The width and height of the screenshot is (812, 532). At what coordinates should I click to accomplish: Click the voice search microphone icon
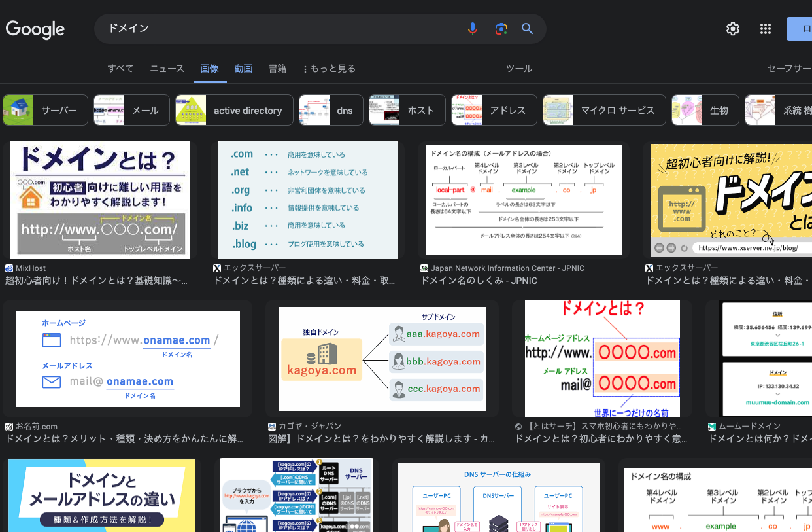coord(473,29)
